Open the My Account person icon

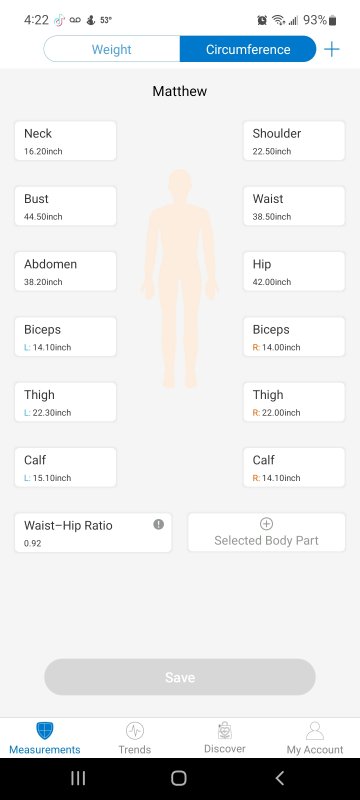click(x=315, y=731)
